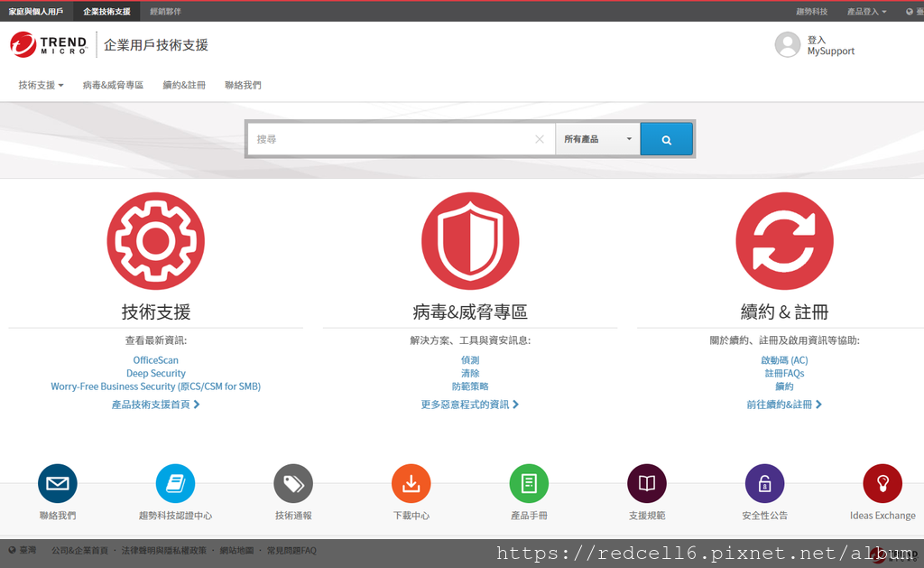This screenshot has width=924, height=568.
Task: Open 技術通報 tag icon
Action: coord(293,484)
